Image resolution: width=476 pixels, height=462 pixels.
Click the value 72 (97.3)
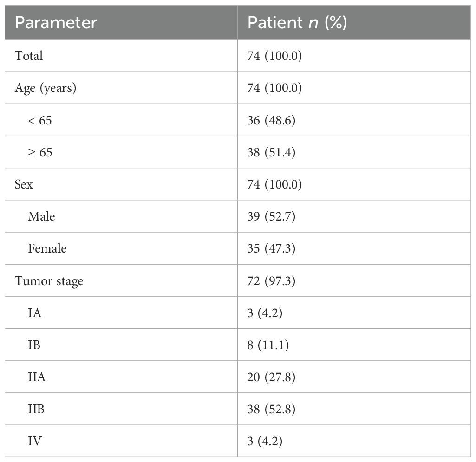coord(271,281)
